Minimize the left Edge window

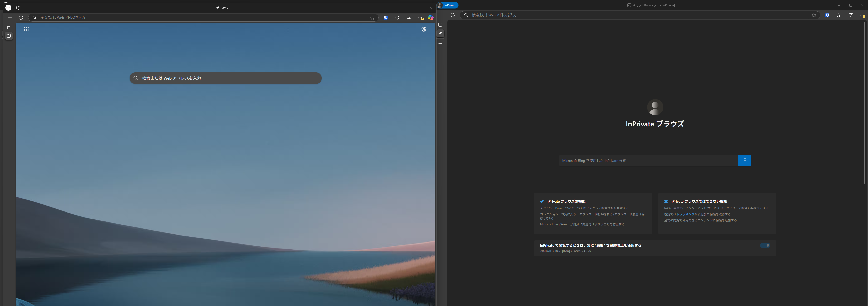(407, 8)
